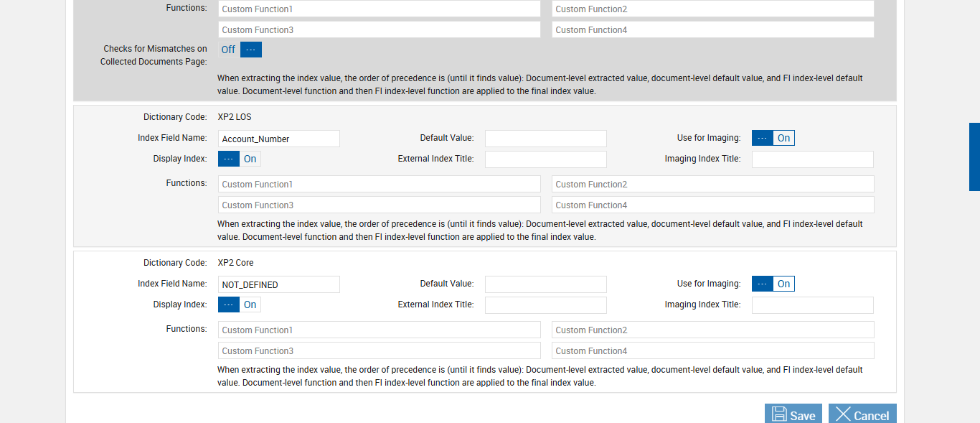
Task: Toggle the Checks for Mismatches switch
Action: click(x=240, y=50)
